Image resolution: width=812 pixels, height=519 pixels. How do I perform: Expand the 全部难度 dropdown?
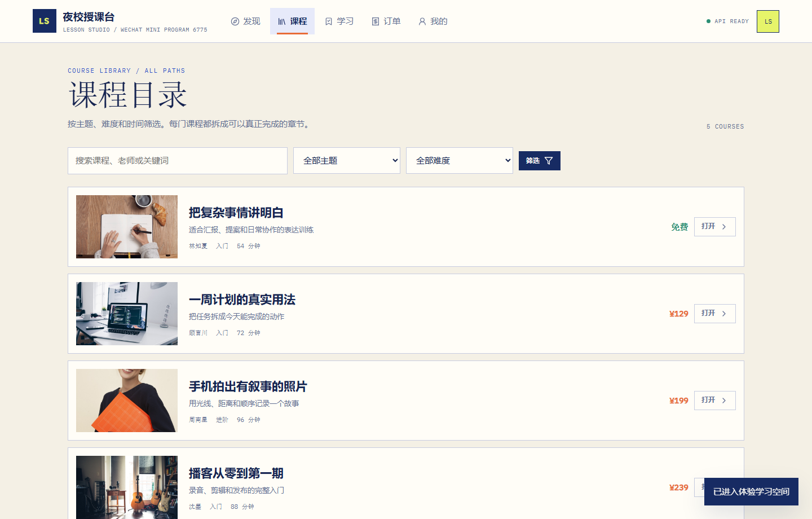460,161
